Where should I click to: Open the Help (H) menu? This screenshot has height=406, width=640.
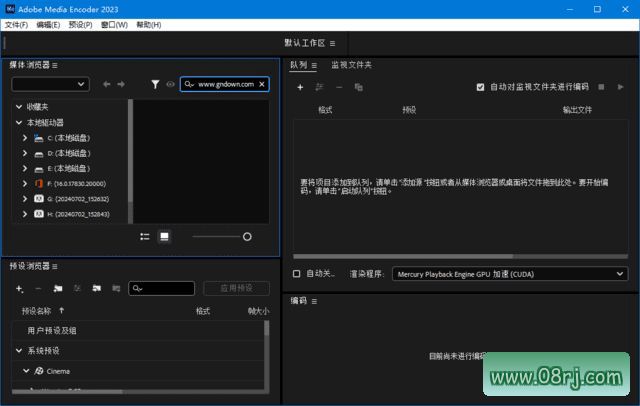(x=149, y=25)
